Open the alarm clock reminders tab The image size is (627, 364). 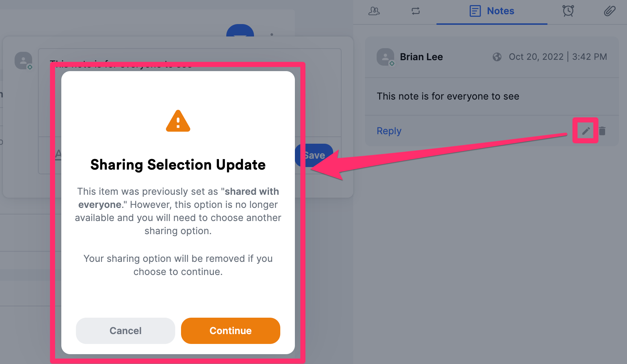tap(568, 11)
